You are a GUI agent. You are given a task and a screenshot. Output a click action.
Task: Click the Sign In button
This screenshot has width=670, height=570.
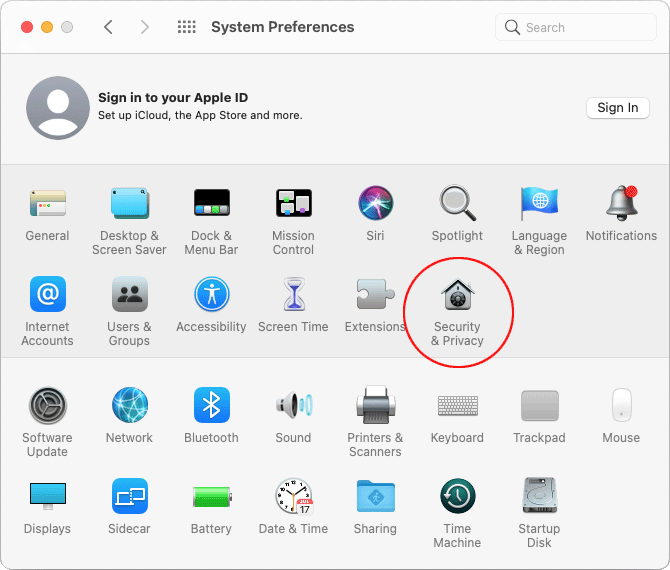[618, 108]
